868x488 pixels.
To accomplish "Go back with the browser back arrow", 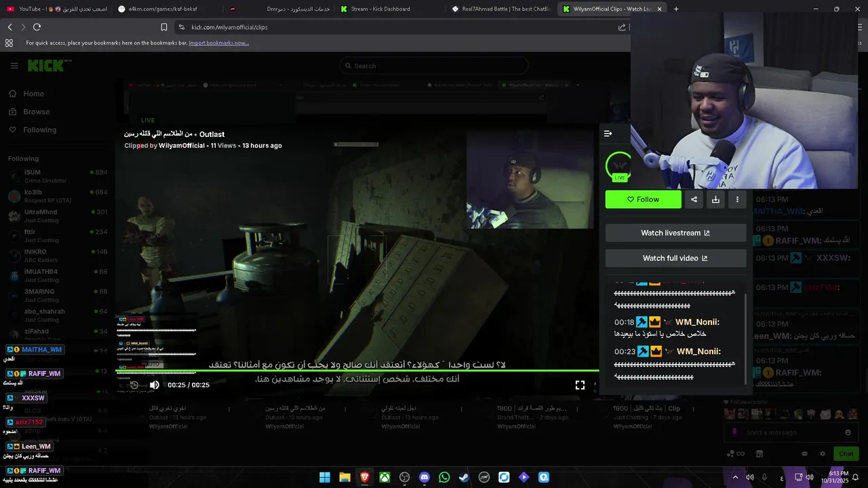I will click(9, 27).
